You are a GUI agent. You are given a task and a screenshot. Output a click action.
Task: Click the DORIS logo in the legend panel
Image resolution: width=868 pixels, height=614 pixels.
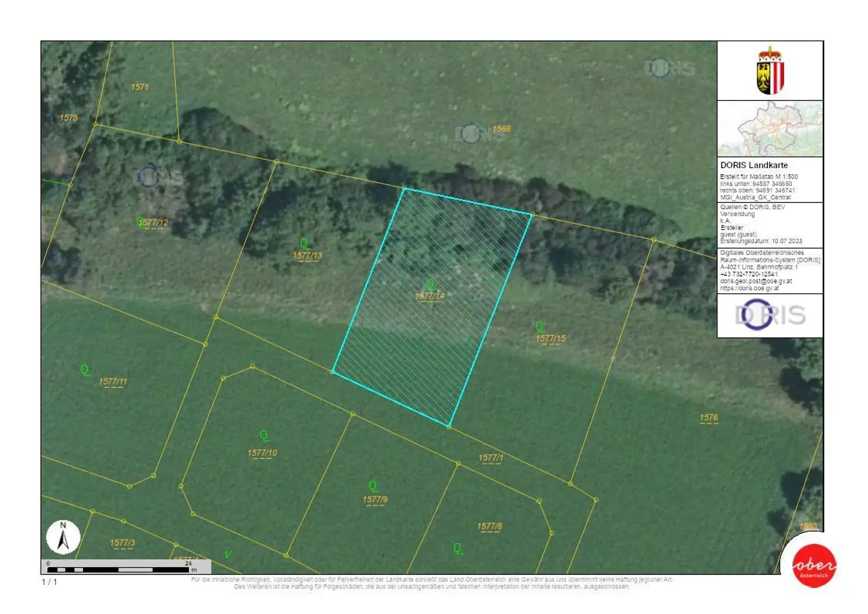pyautogui.click(x=770, y=315)
